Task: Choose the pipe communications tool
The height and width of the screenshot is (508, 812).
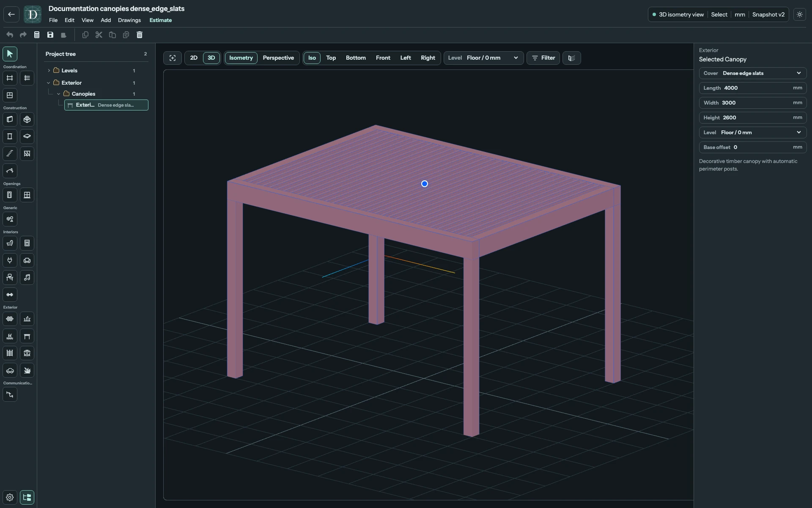Action: coord(10,395)
